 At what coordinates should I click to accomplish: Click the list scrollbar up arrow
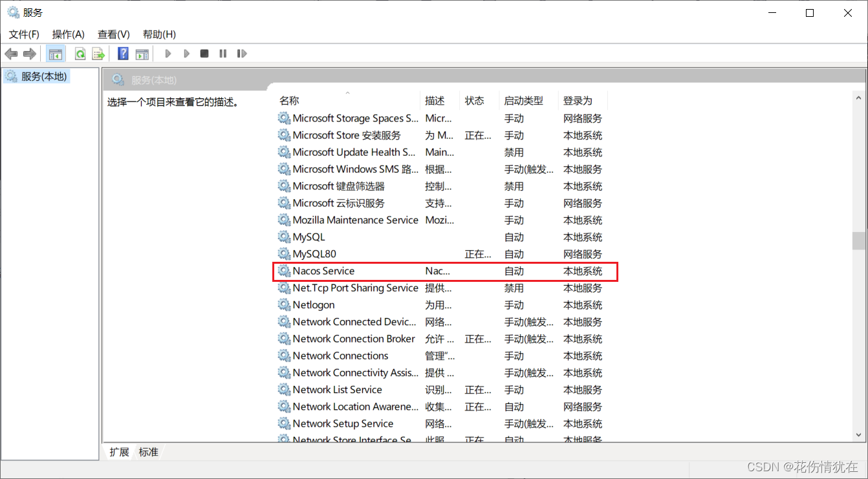[859, 98]
